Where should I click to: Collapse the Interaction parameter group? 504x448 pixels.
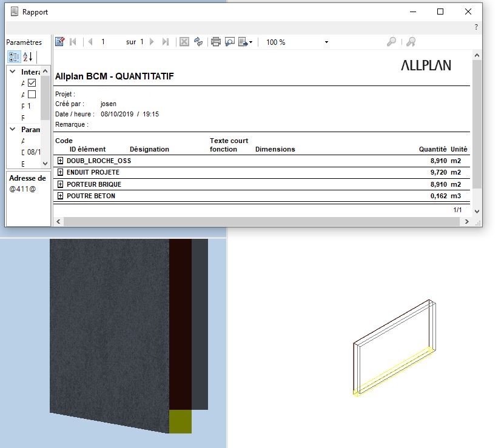pyautogui.click(x=13, y=72)
